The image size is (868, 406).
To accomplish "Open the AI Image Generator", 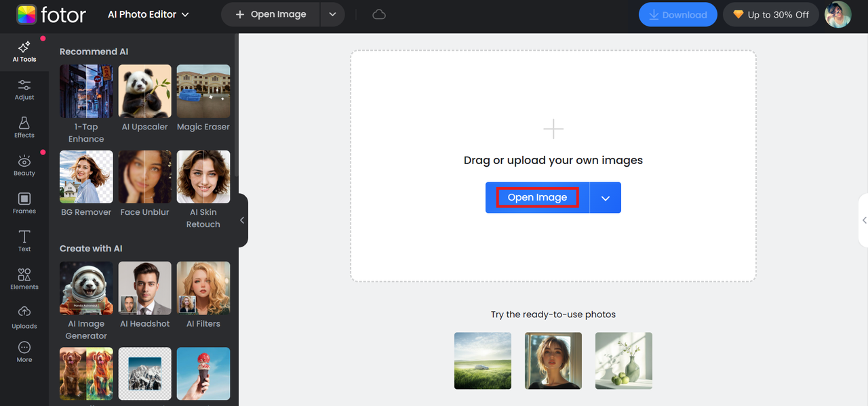I will point(86,302).
